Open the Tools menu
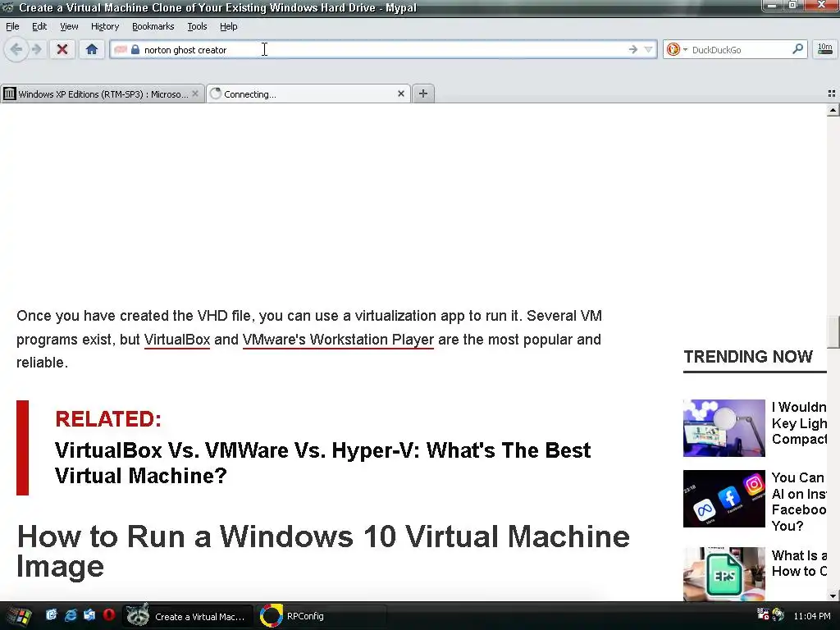 pyautogui.click(x=197, y=26)
